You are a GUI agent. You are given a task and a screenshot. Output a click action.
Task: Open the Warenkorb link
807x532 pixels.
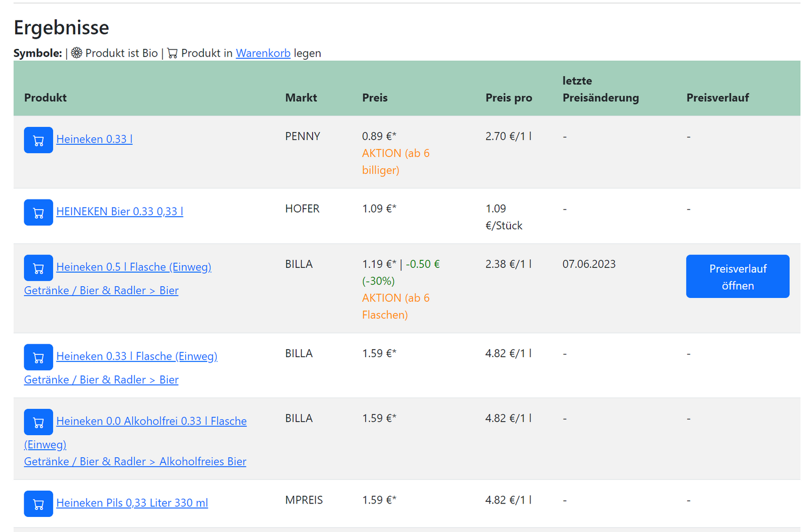tap(263, 53)
